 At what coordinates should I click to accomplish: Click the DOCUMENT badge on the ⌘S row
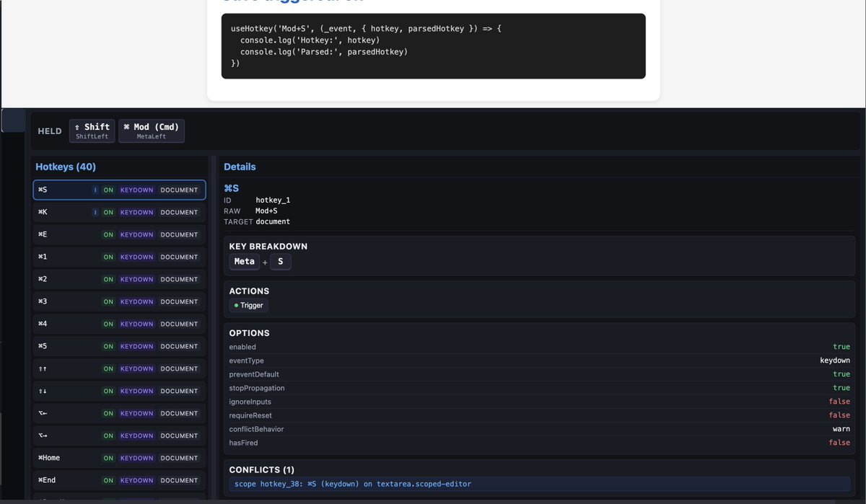click(x=179, y=190)
